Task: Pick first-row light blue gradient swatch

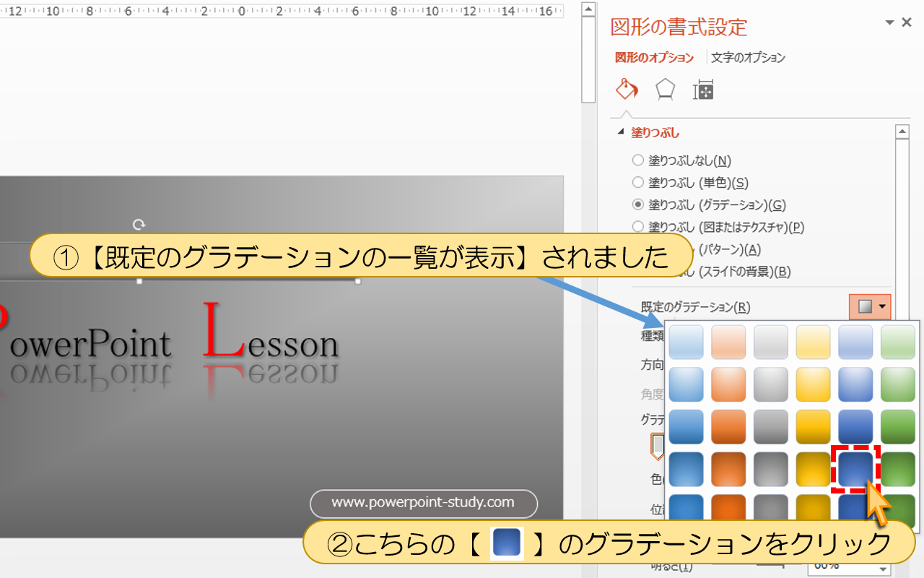Action: 686,342
